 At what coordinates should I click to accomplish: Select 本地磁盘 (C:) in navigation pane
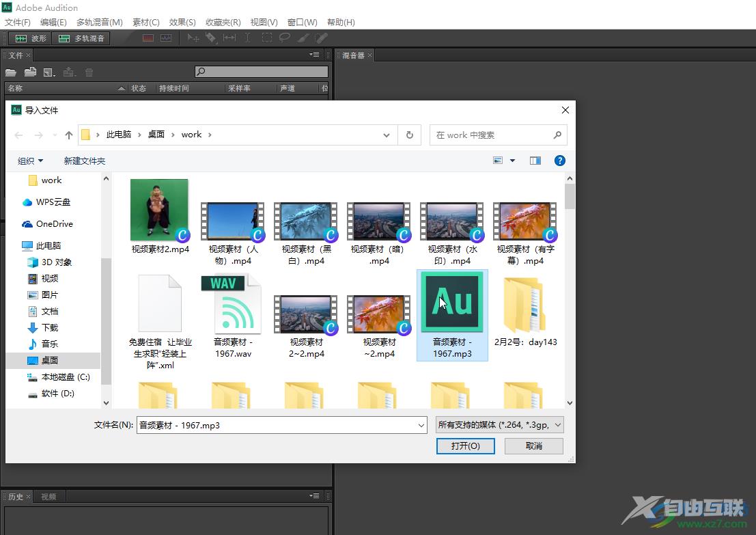[59, 377]
